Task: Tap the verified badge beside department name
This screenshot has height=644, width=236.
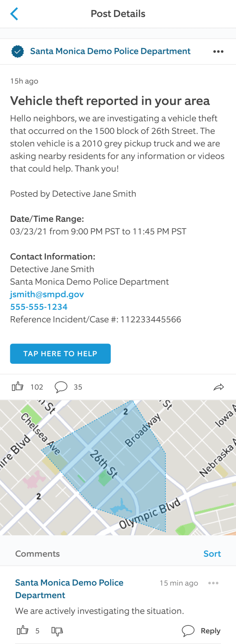Action: coord(17,51)
